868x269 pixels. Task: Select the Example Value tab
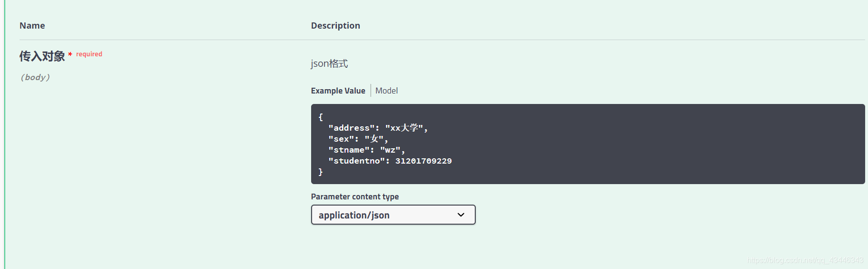point(338,91)
